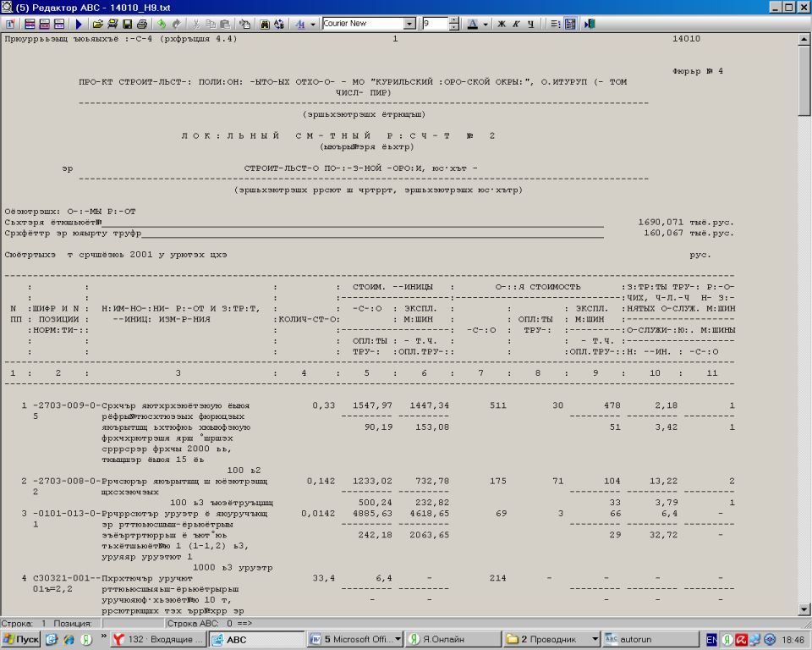Screen dimensions: 812x650
Task: Click the ABC taskbar button
Action: click(256, 639)
